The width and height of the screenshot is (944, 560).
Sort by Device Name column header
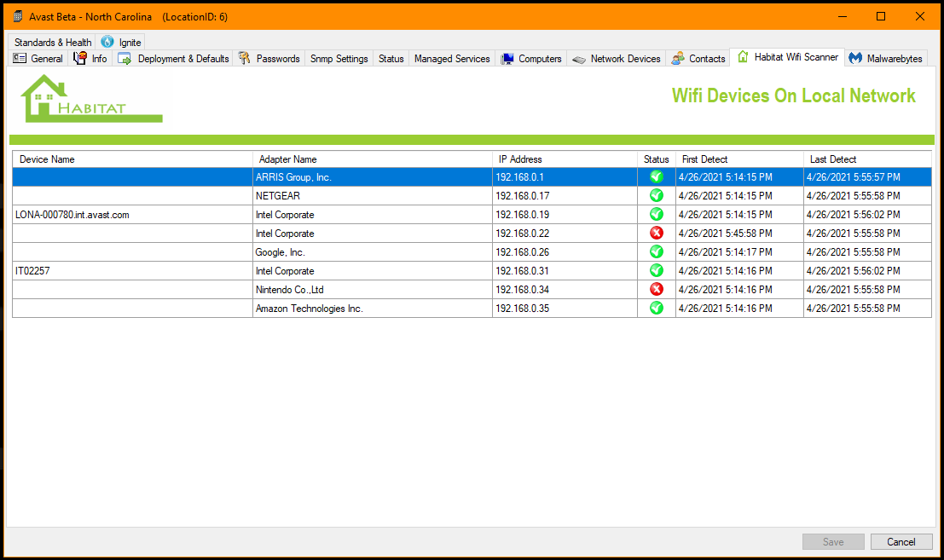pos(132,159)
